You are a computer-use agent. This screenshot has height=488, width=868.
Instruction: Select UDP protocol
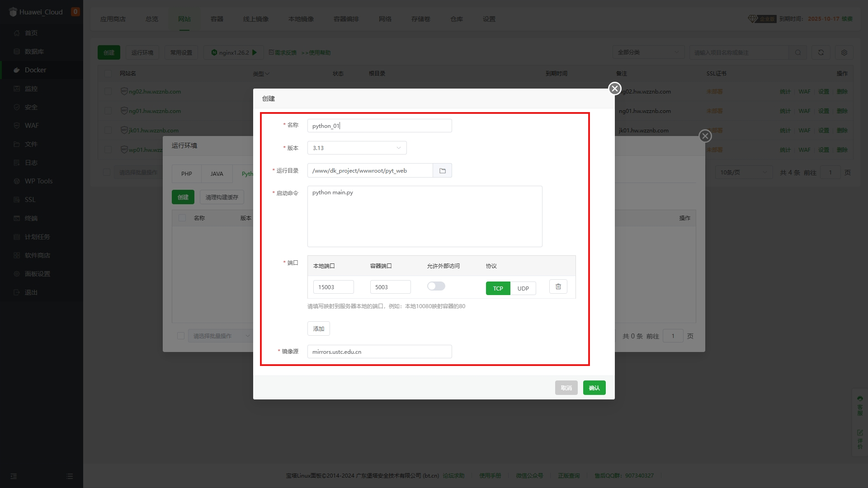pyautogui.click(x=523, y=288)
